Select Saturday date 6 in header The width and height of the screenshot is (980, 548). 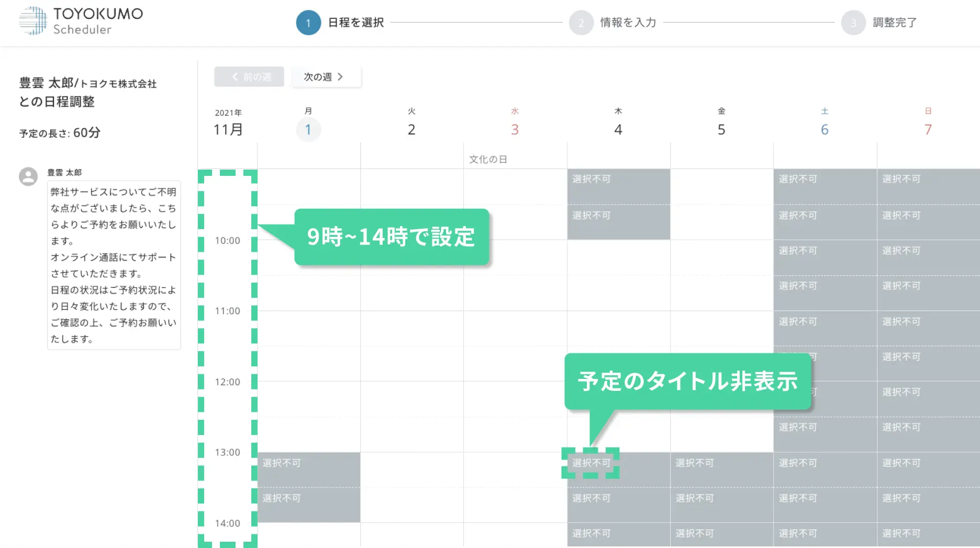(x=825, y=129)
